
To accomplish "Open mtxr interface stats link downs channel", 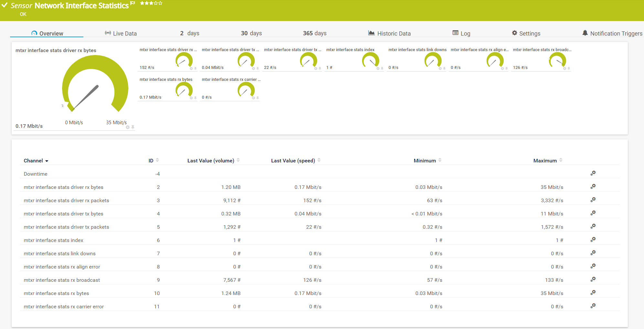I will point(59,254).
